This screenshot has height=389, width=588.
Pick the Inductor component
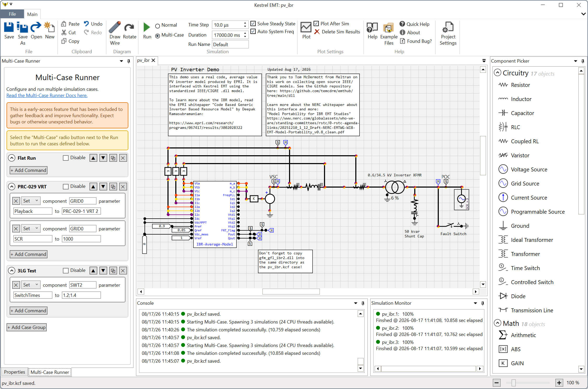click(521, 99)
